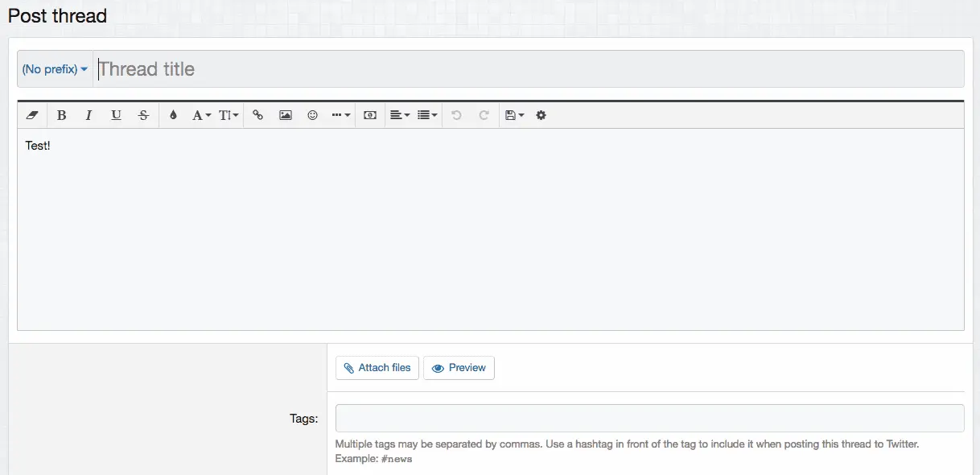Apply strikethrough to text
980x475 pixels.
(143, 115)
